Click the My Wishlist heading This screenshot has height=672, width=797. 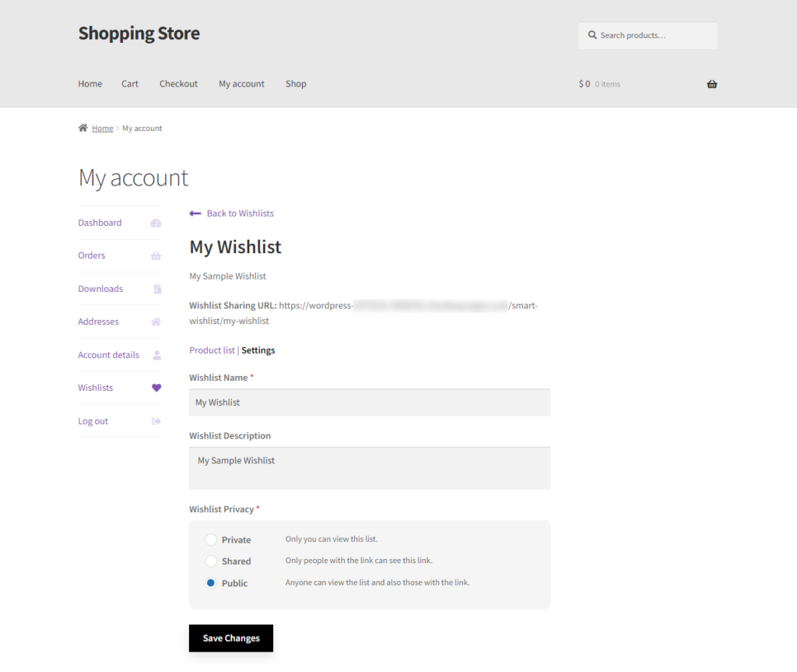coord(235,248)
